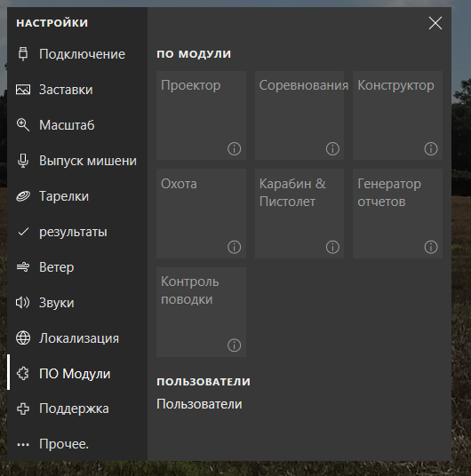Select the Тарелки menu entry

click(77, 196)
